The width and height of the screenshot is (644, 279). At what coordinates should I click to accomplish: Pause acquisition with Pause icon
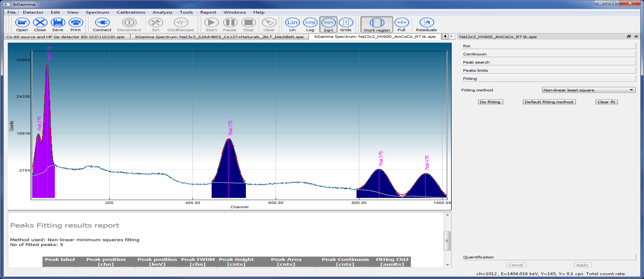coord(230,24)
